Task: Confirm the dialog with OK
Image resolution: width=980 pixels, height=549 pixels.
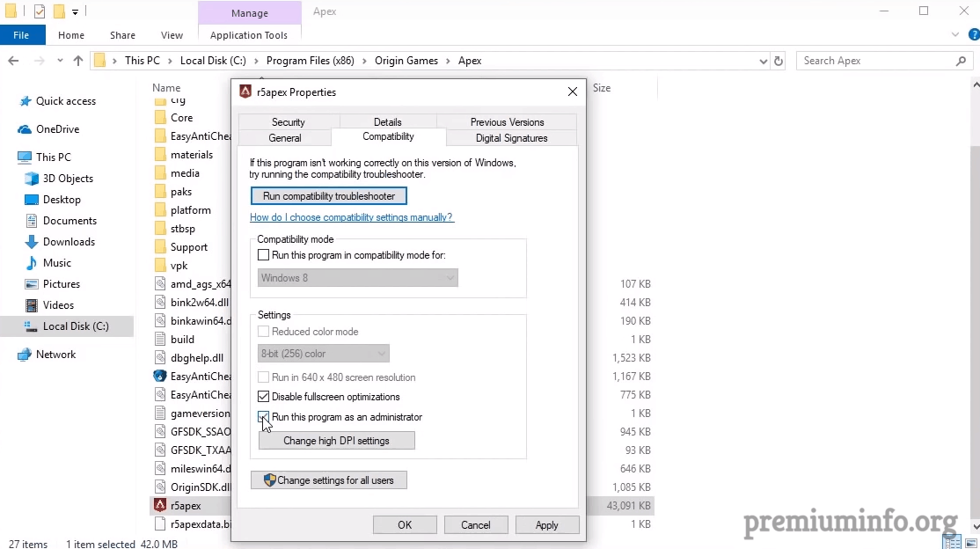Action: (x=405, y=525)
